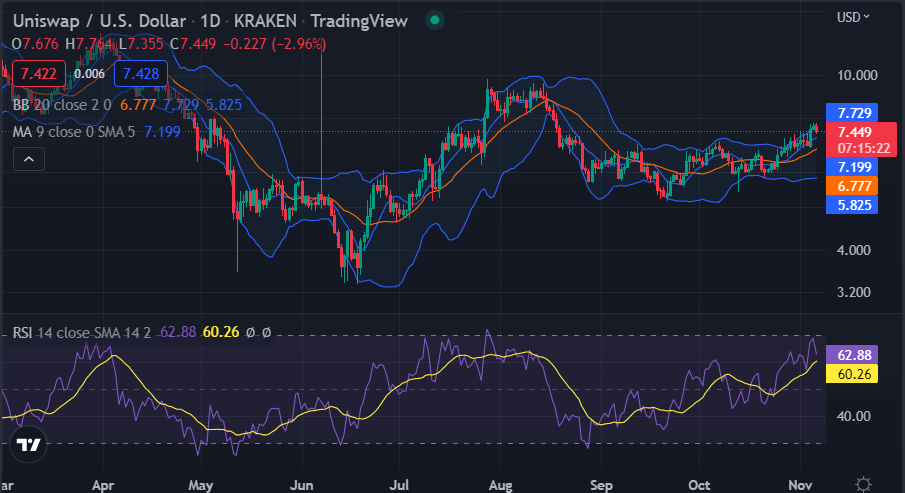Click the Nov label on time axis
Image resolution: width=905 pixels, height=493 pixels.
(800, 485)
